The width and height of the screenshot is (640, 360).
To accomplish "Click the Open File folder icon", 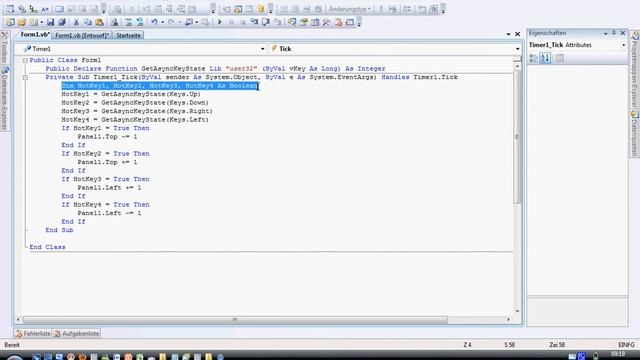I will [x=22, y=22].
